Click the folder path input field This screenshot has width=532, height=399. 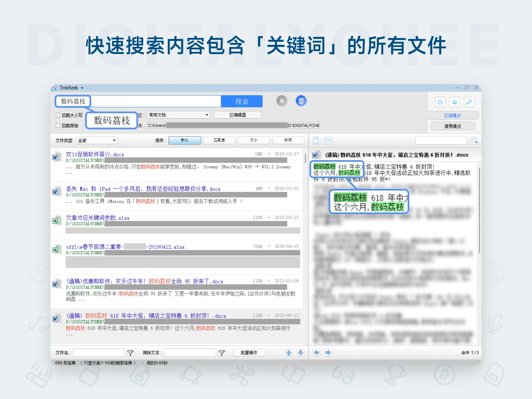[x=233, y=125]
